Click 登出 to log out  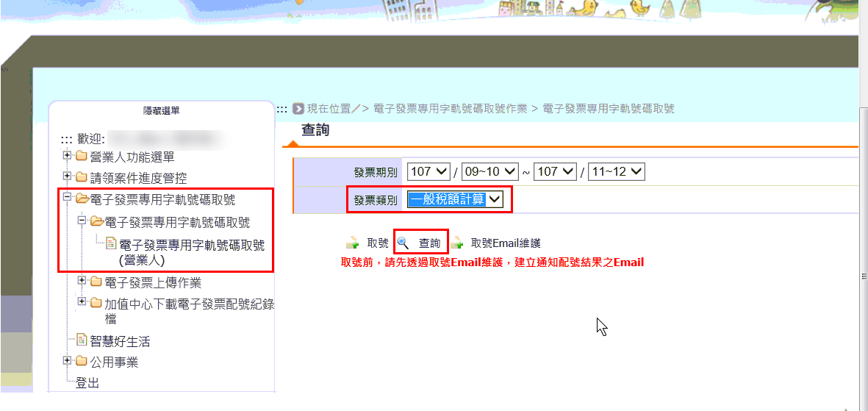tap(88, 383)
